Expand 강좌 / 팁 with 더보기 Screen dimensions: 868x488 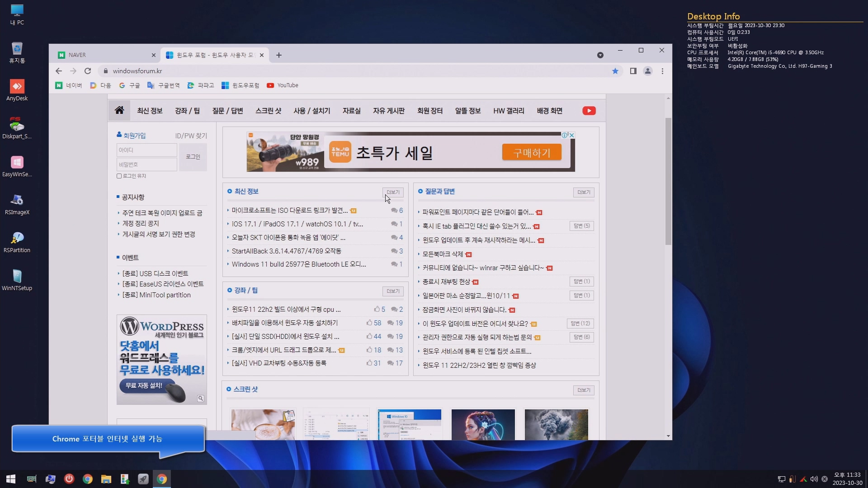[393, 291]
